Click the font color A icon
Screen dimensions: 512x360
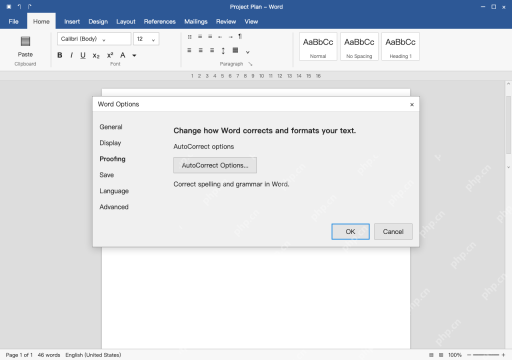123,55
